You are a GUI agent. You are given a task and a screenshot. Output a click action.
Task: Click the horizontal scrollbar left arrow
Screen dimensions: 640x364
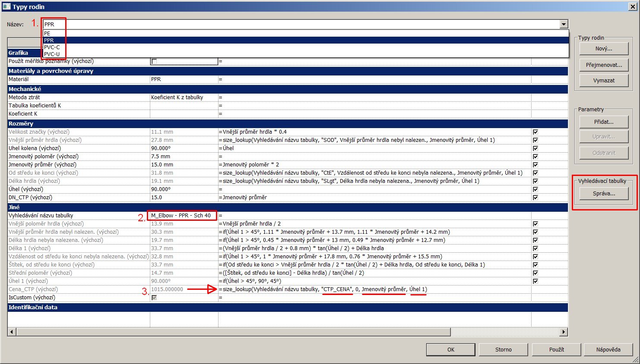(12, 332)
